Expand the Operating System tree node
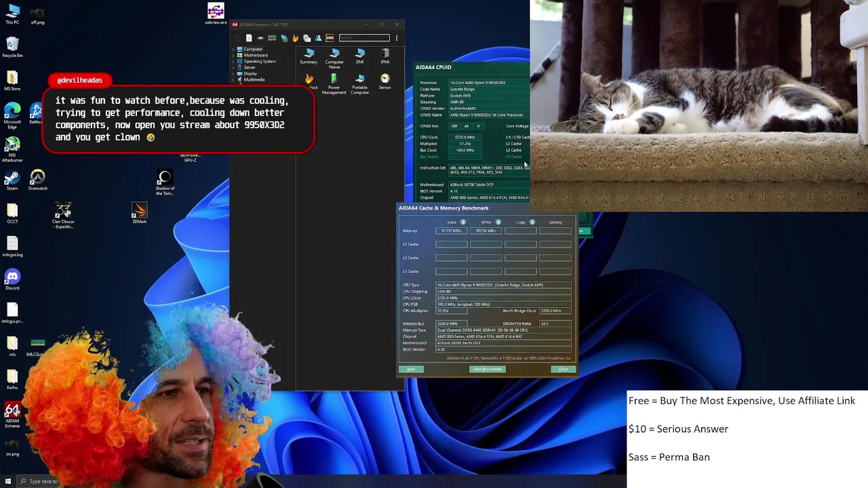The height and width of the screenshot is (488, 868). [233, 62]
